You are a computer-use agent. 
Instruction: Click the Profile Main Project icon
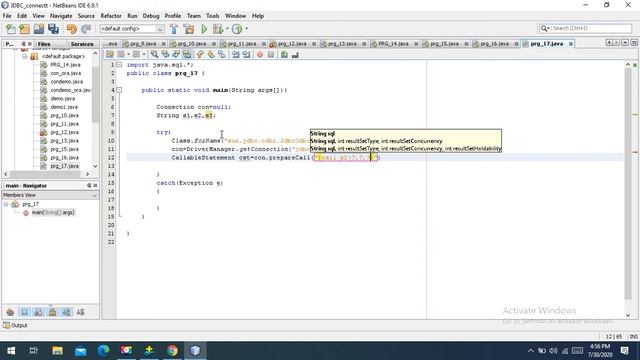tap(237, 29)
